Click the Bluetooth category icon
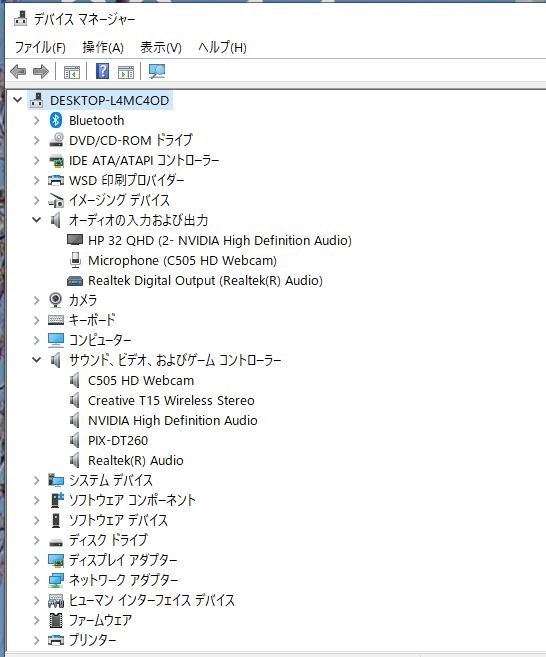Image resolution: width=546 pixels, height=657 pixels. pos(56,120)
